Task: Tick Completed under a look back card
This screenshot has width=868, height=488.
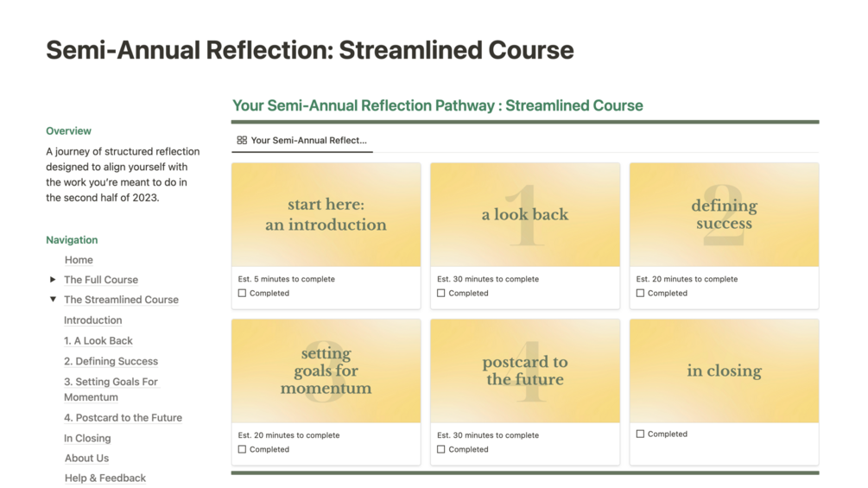Action: pos(441,294)
